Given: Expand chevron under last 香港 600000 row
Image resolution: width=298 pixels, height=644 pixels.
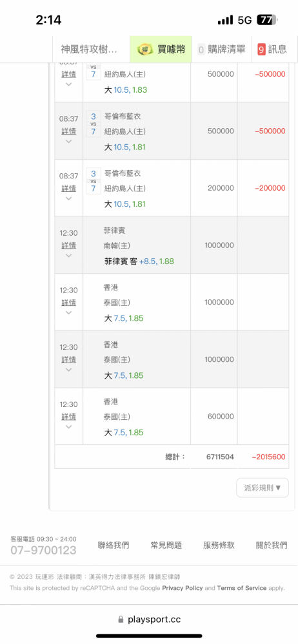Looking at the screenshot, I should [x=69, y=427].
